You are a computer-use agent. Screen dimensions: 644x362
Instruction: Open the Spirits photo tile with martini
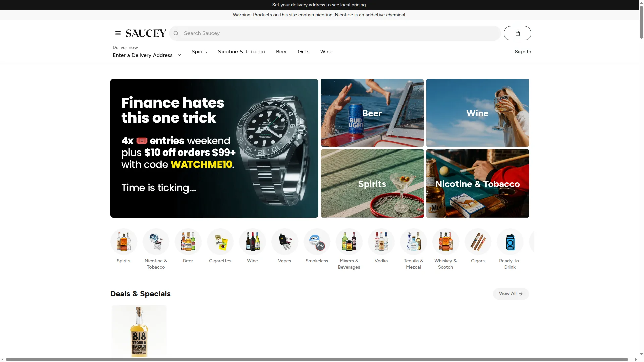pos(372,184)
